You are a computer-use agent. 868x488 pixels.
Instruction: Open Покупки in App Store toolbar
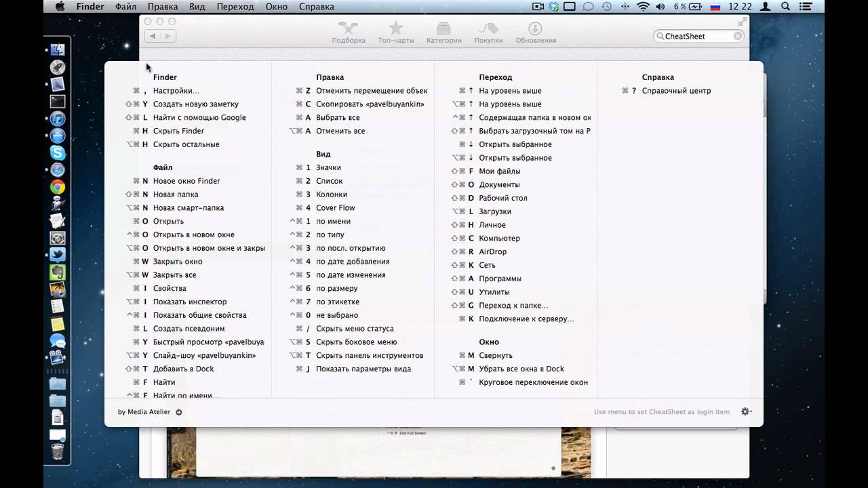coord(488,33)
